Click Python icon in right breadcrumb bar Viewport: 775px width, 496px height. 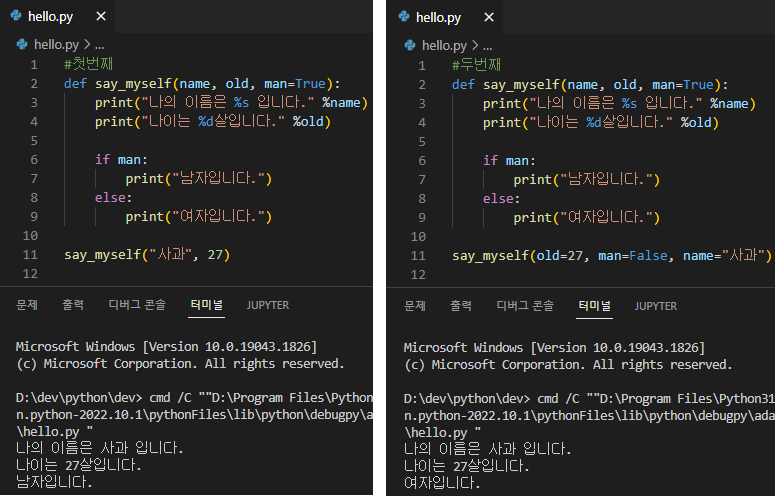coord(410,45)
